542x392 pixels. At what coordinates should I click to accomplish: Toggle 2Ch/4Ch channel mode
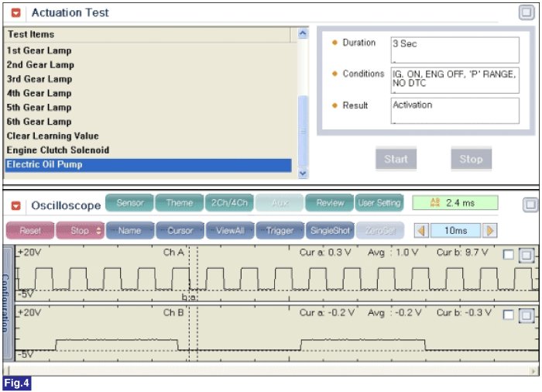click(228, 203)
